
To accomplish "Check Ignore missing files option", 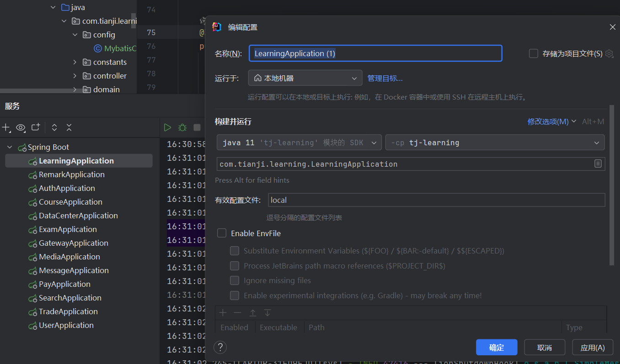I will (235, 280).
